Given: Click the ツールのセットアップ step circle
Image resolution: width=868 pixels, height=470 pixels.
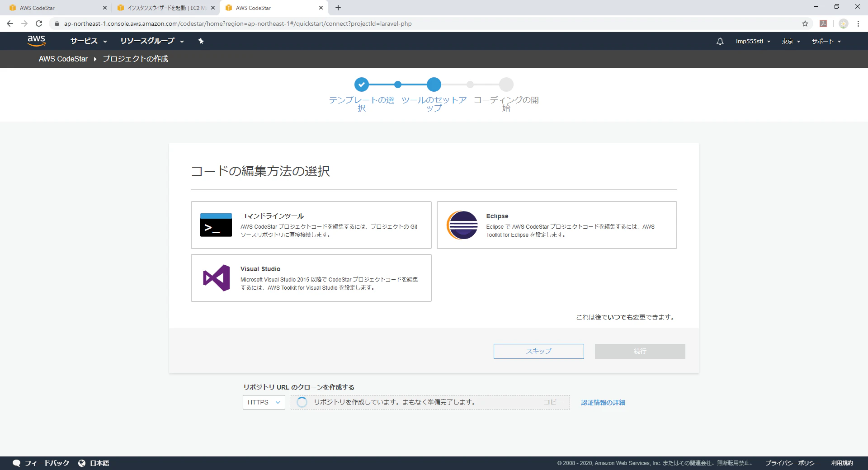Looking at the screenshot, I should coord(434,85).
